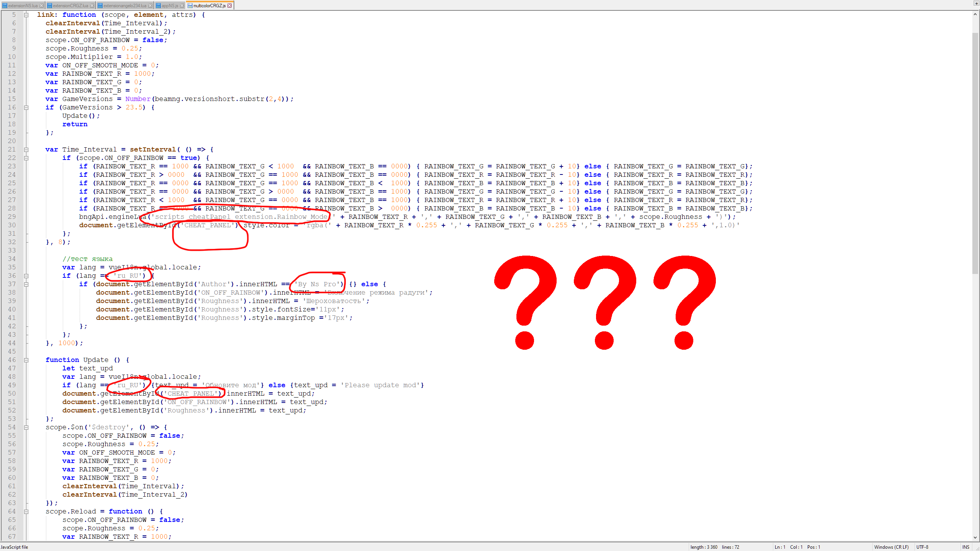Click the vertical scrollbar down arrow
The width and height of the screenshot is (980, 551).
975,538
